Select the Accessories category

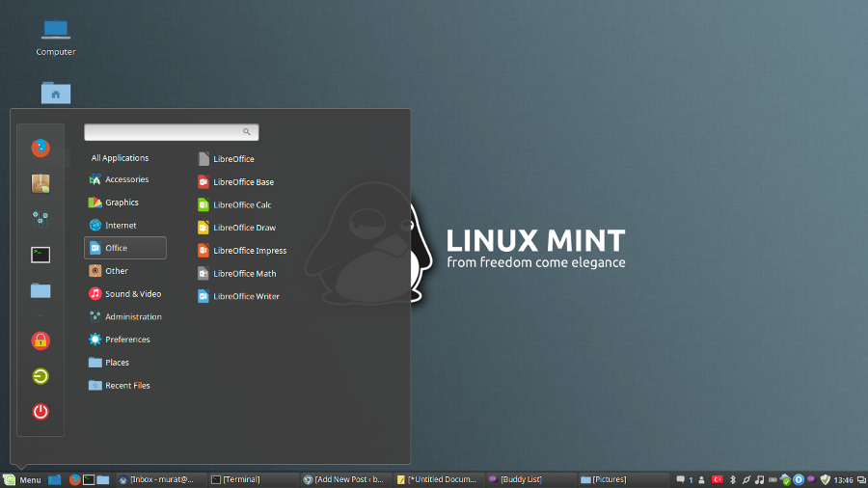click(x=125, y=179)
